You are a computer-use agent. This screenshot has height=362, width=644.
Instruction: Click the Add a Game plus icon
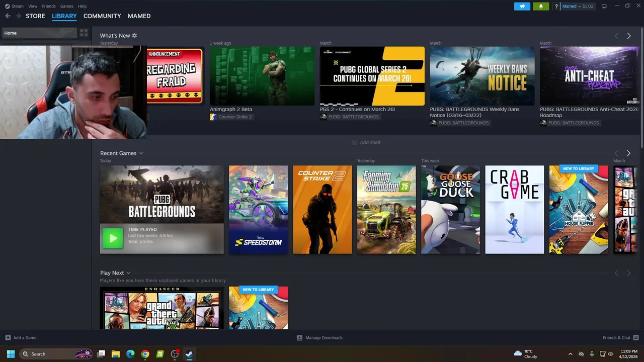tap(8, 338)
